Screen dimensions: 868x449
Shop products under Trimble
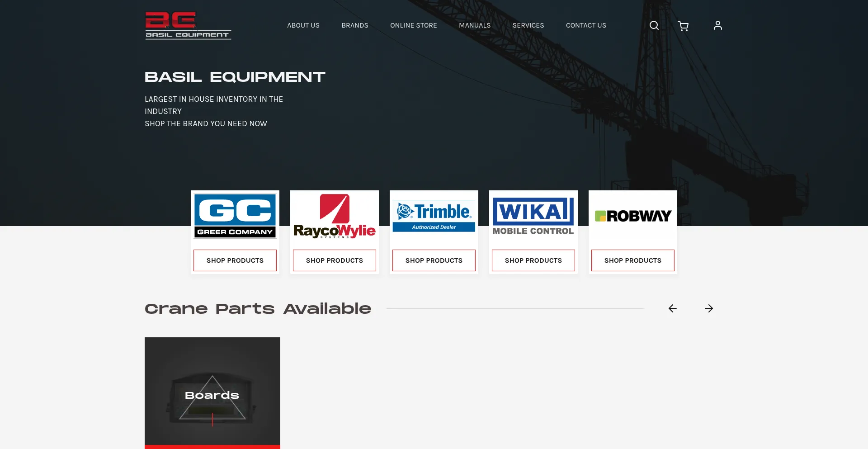[434, 260]
